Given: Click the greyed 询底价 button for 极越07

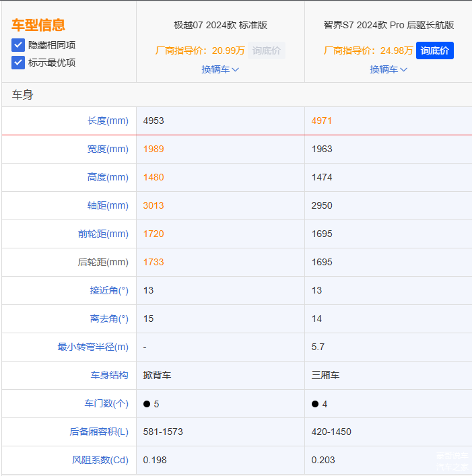Looking at the screenshot, I should pos(266,50).
